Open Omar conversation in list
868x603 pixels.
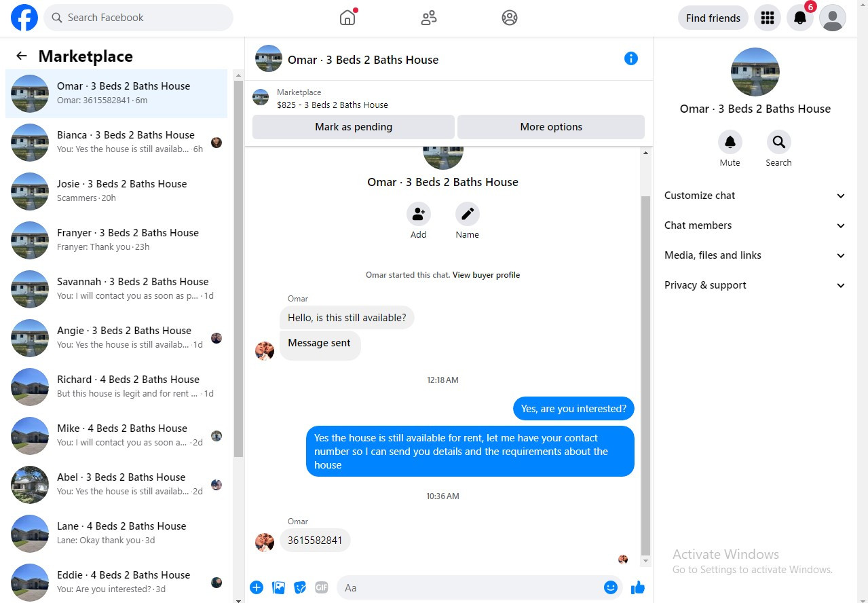(x=117, y=94)
